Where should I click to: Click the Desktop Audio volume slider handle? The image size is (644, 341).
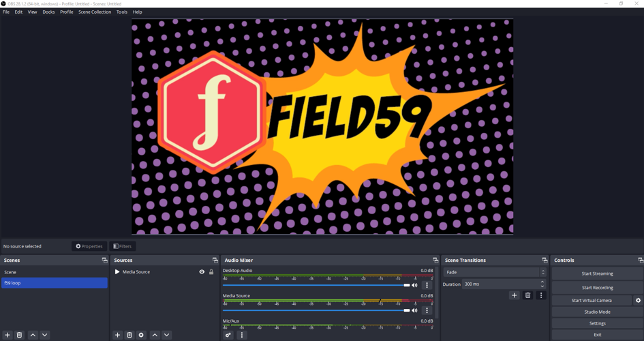(407, 285)
